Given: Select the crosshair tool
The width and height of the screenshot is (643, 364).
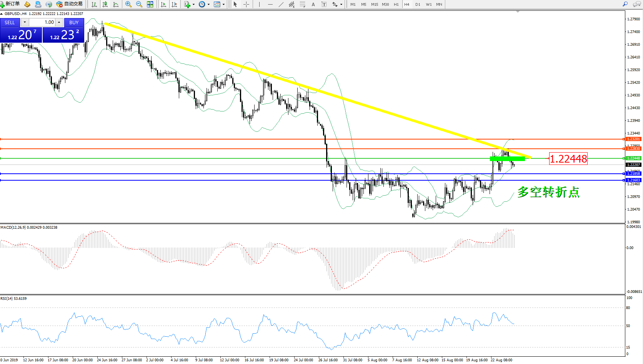Looking at the screenshot, I should click(247, 4).
